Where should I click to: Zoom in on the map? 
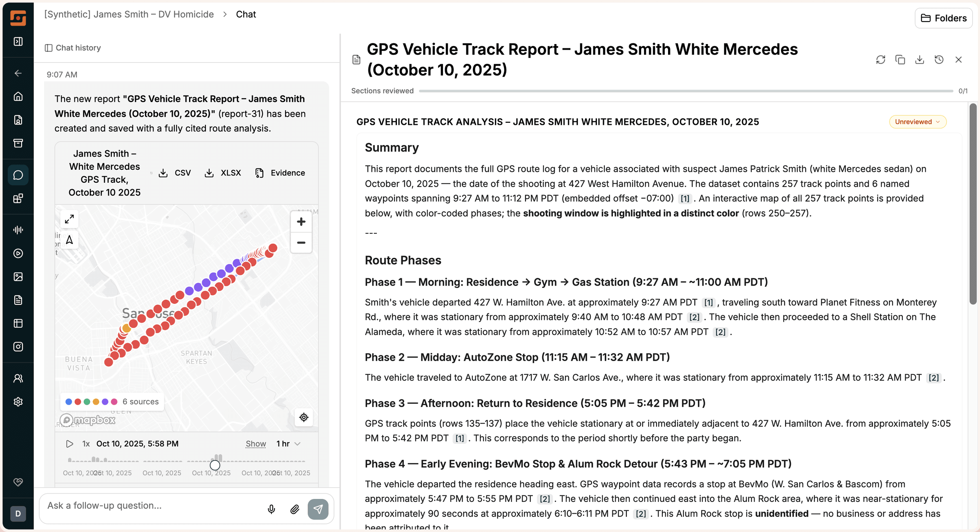click(301, 222)
